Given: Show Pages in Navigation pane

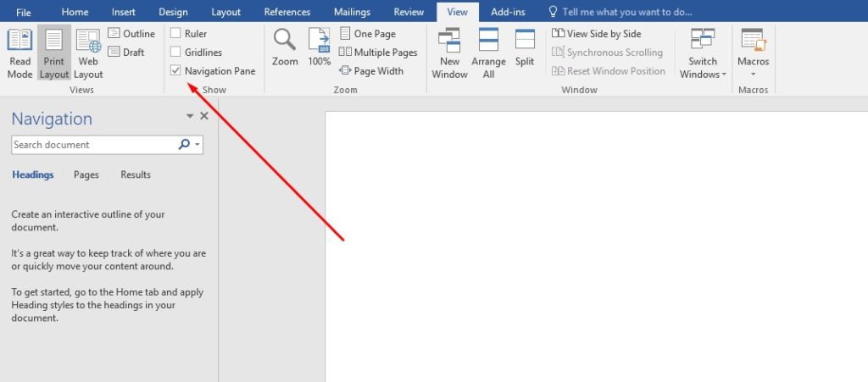Looking at the screenshot, I should pos(86,174).
